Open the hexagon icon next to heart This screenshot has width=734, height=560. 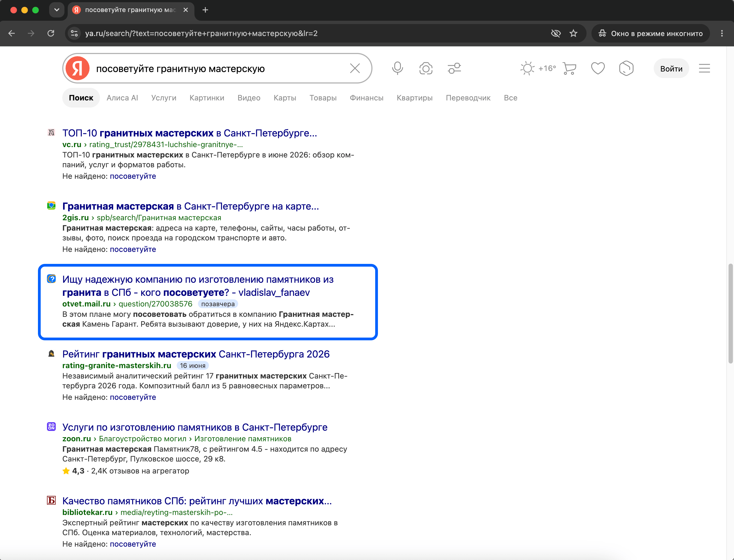point(626,68)
